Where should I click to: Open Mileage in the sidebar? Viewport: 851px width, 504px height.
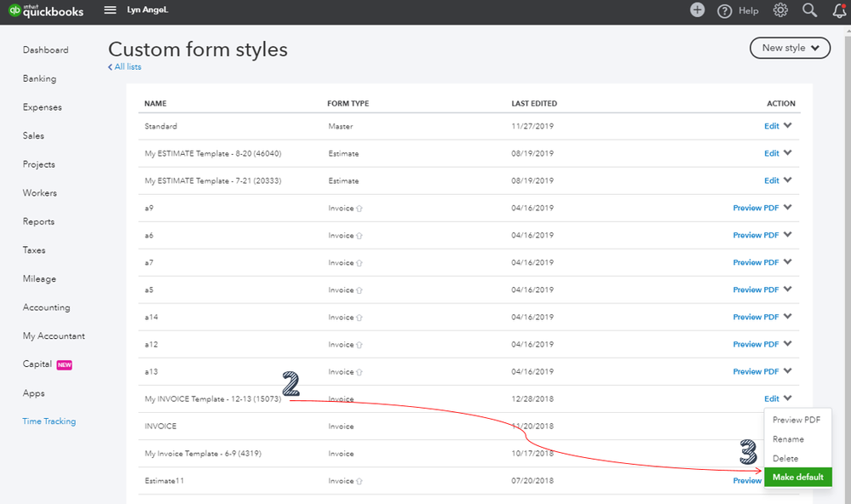coord(40,279)
